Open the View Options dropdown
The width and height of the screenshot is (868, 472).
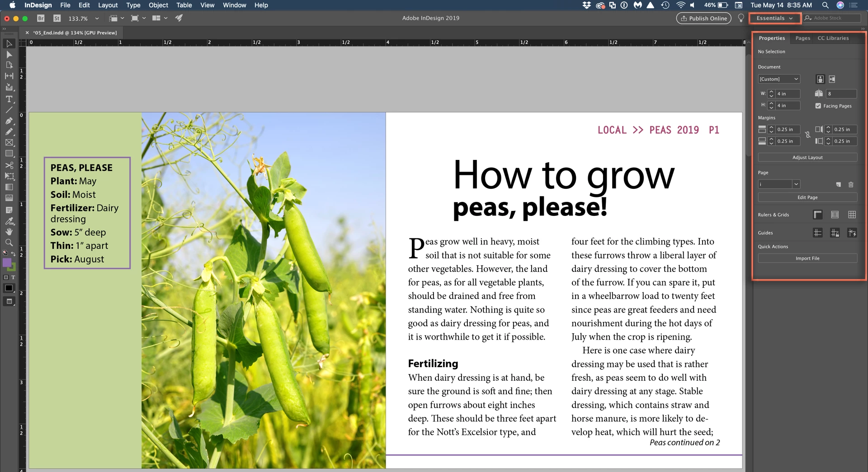tap(117, 18)
